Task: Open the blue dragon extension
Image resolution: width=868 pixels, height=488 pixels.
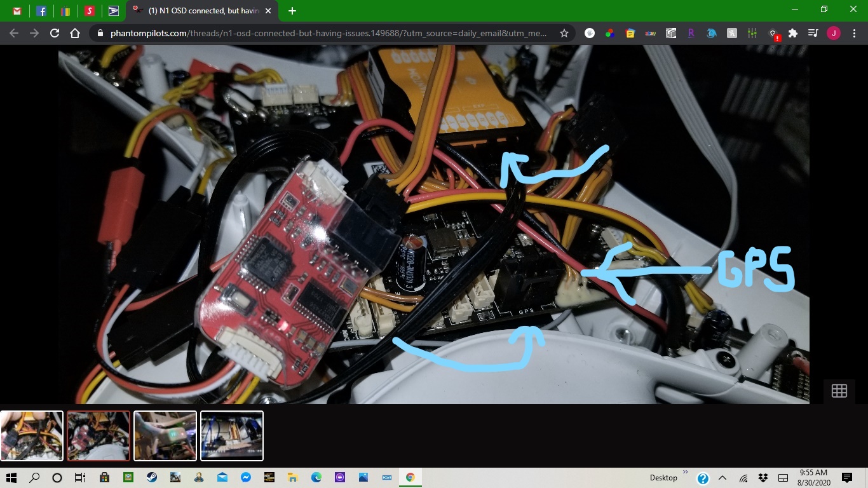Action: click(712, 33)
